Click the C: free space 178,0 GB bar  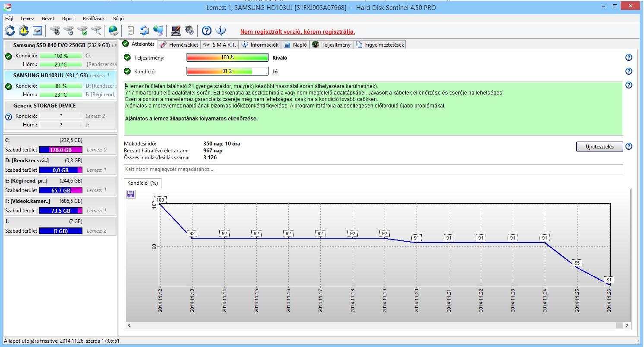(x=60, y=150)
